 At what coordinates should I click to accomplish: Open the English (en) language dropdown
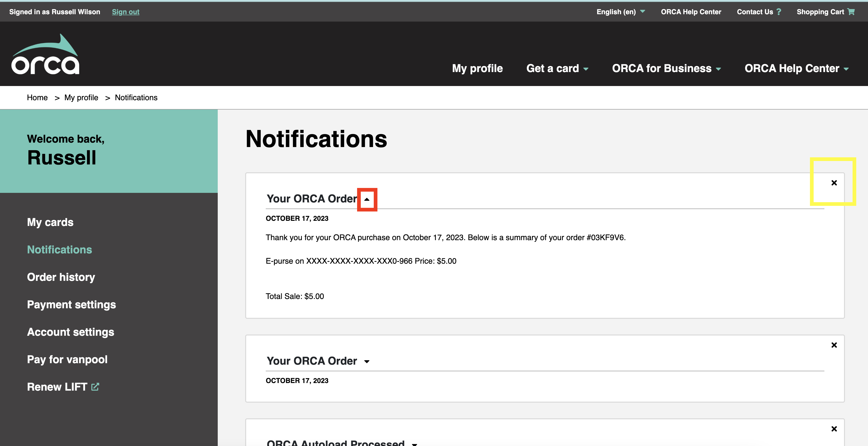[x=621, y=12]
